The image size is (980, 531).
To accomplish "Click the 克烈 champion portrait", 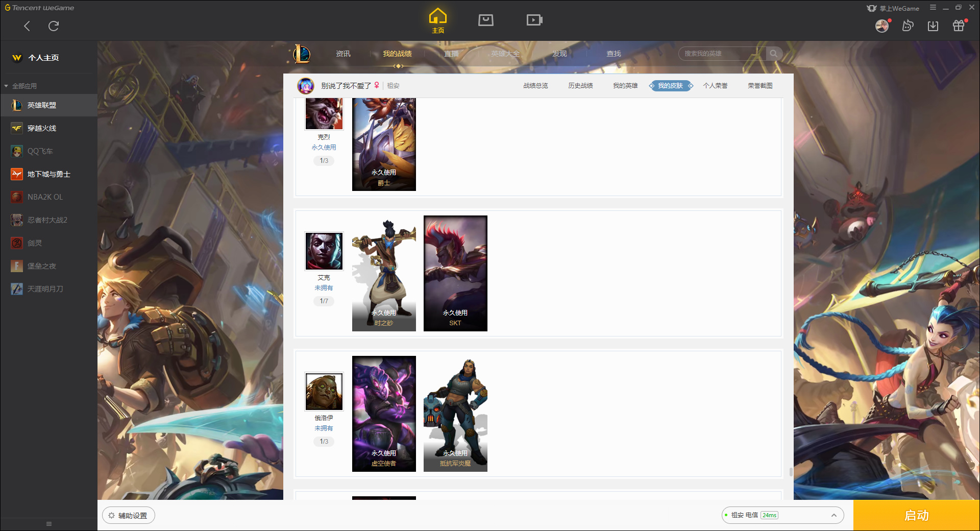I will point(324,114).
